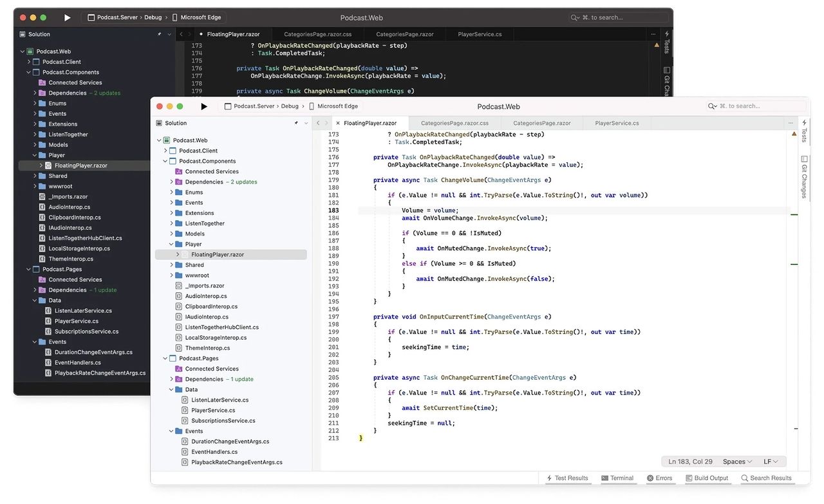
Task: Open the editor overflow menu
Action: coord(791,122)
